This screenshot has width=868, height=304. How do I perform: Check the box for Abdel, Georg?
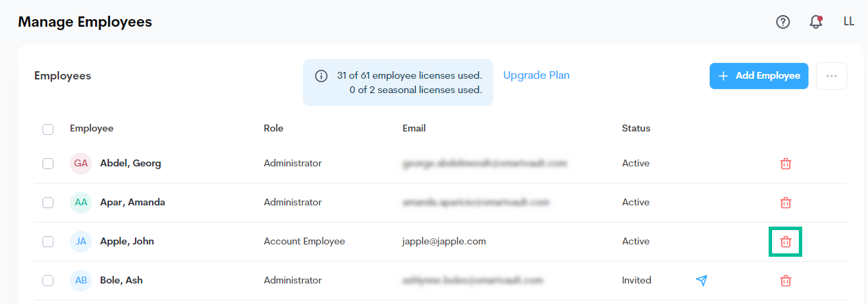pyautogui.click(x=48, y=164)
